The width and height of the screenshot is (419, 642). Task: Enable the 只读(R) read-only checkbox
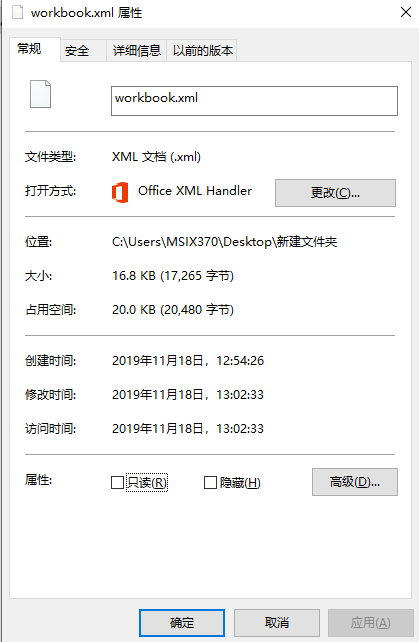click(118, 482)
